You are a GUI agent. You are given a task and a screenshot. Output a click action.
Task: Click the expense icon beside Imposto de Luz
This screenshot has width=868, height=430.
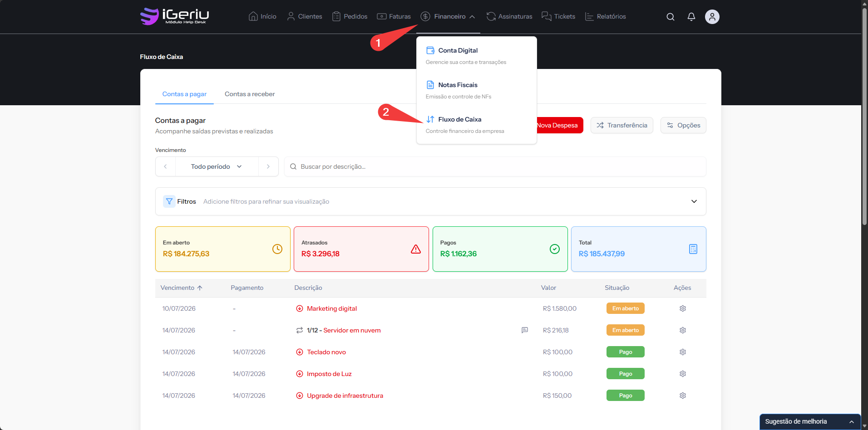click(300, 374)
